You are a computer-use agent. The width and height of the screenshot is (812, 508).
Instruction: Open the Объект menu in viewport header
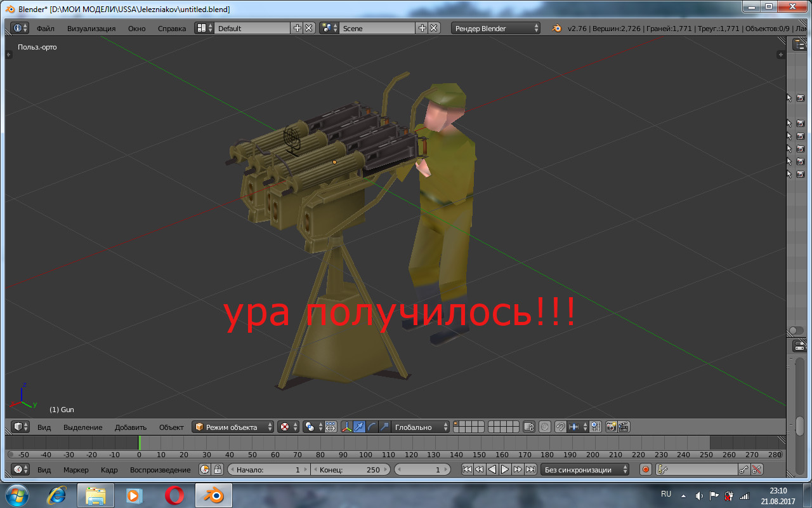[x=171, y=427]
